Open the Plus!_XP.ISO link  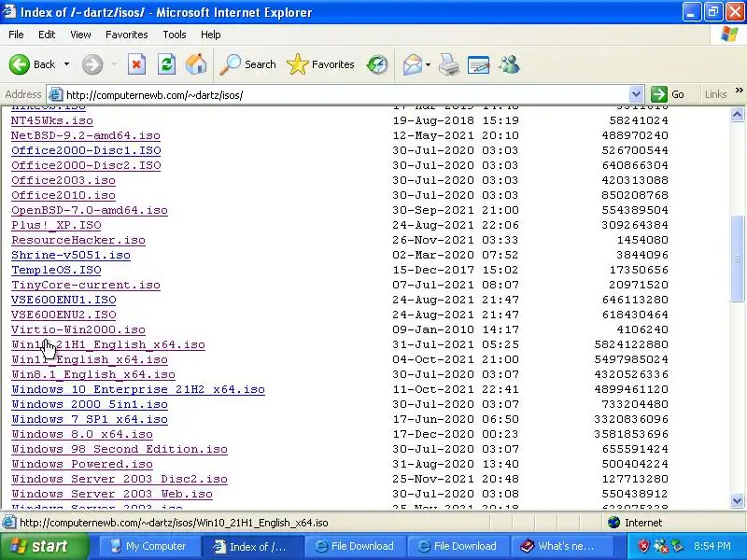pos(56,225)
